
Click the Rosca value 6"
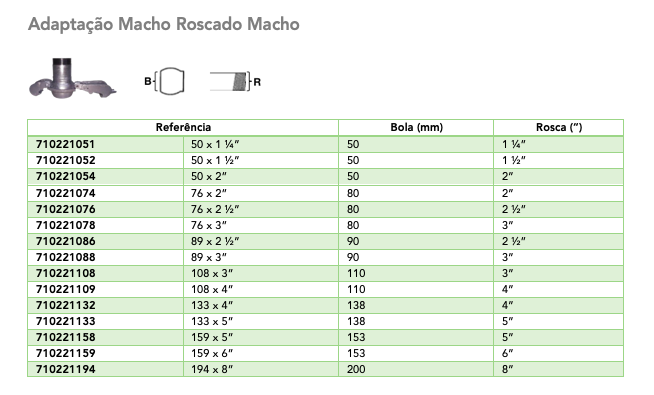pyautogui.click(x=507, y=353)
